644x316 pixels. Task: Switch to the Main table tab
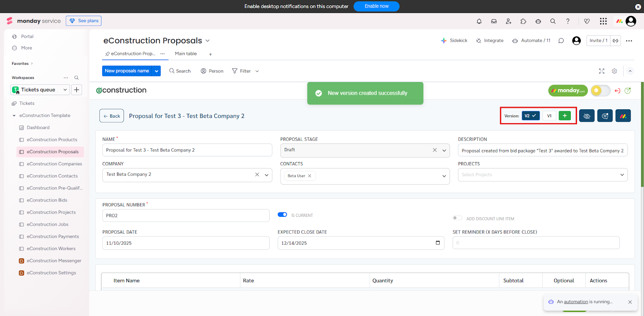(186, 54)
